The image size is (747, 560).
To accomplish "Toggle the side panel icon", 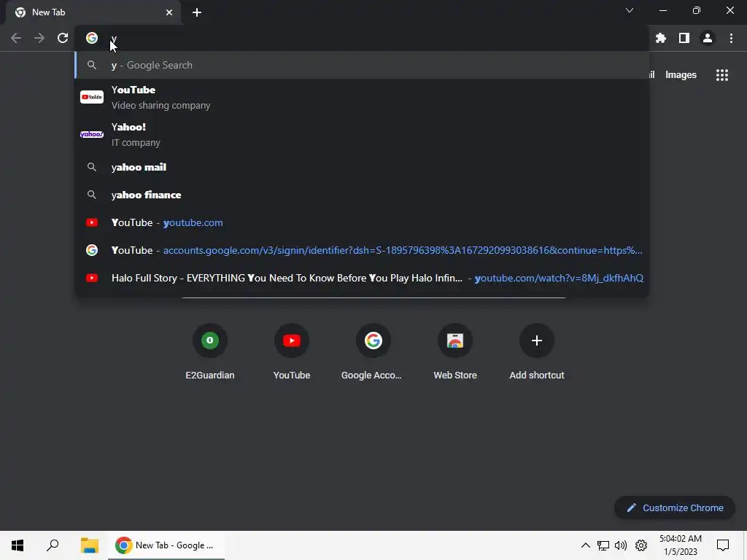I will coord(684,38).
